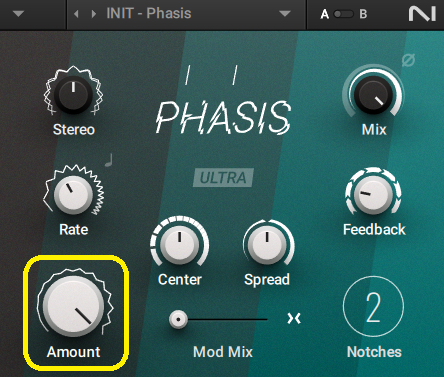Screen dimensions: 444x377
Task: Click the Notches label
Action: [374, 352]
